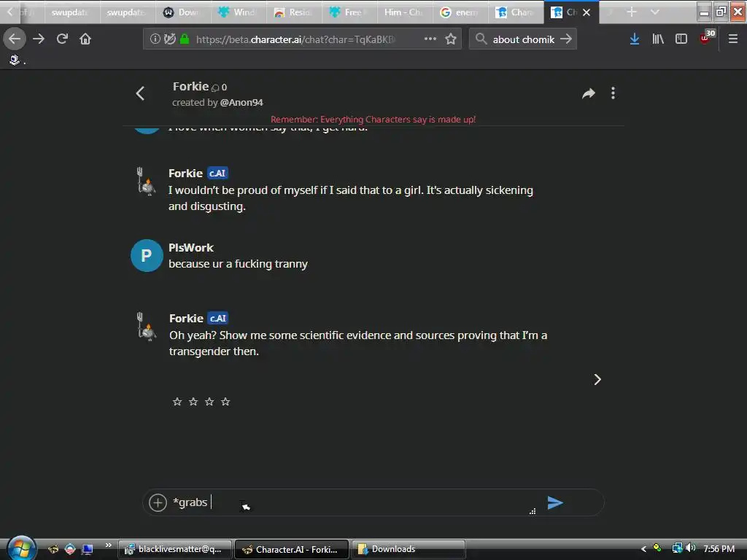Close the active Character.AI tab

587,12
